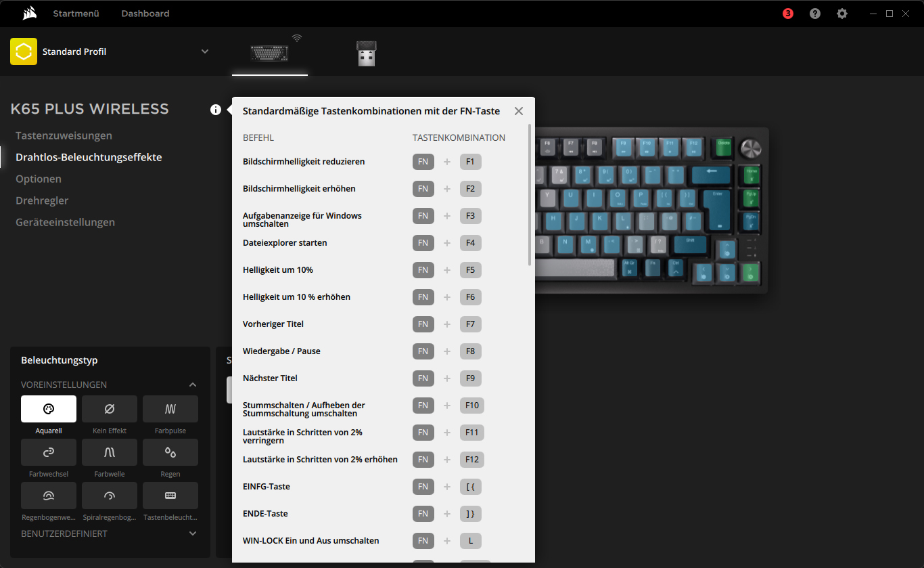The width and height of the screenshot is (924, 568).
Task: Choose the Regen lighting effect
Action: point(170,452)
